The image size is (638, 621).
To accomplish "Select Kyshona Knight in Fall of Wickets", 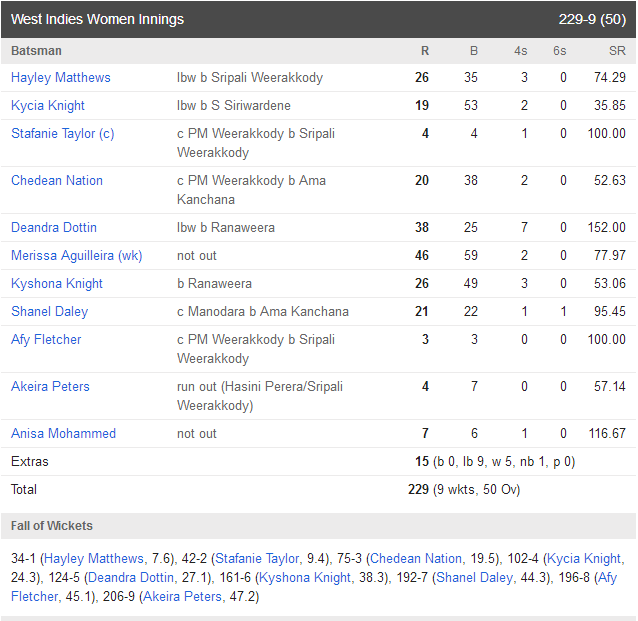I will 305,577.
